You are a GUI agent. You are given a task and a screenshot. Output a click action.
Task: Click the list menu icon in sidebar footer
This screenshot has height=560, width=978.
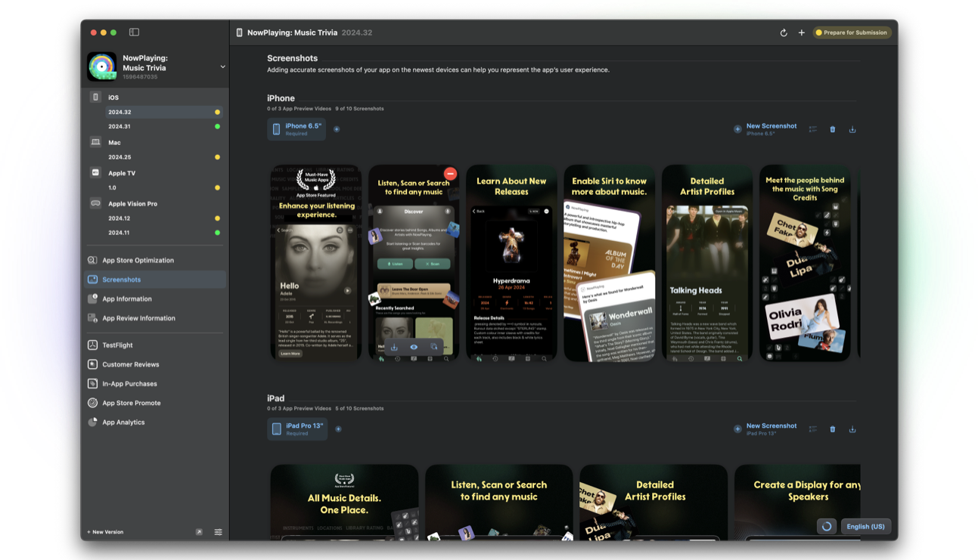[218, 532]
